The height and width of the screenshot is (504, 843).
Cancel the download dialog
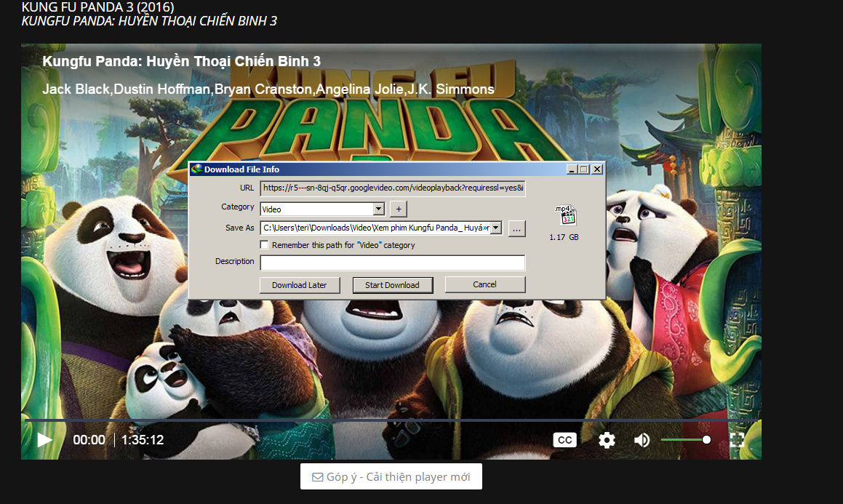(485, 285)
